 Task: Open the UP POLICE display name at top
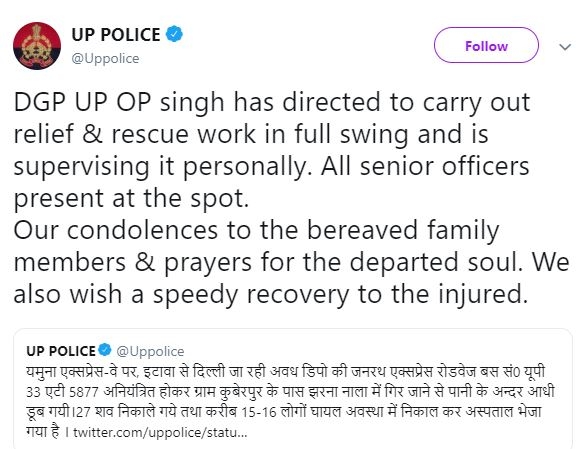click(116, 35)
